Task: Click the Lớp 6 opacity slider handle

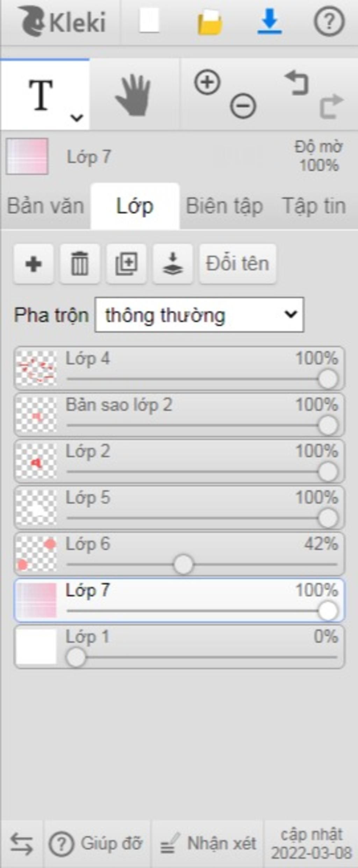Action: point(183,564)
